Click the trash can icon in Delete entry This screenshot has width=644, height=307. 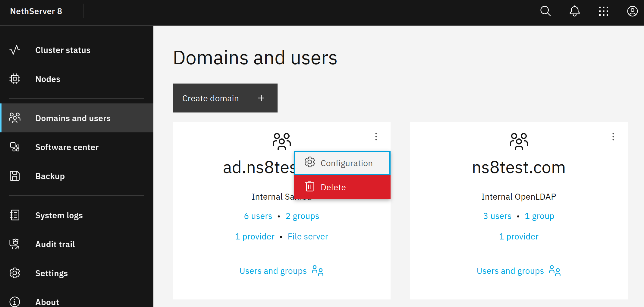310,186
